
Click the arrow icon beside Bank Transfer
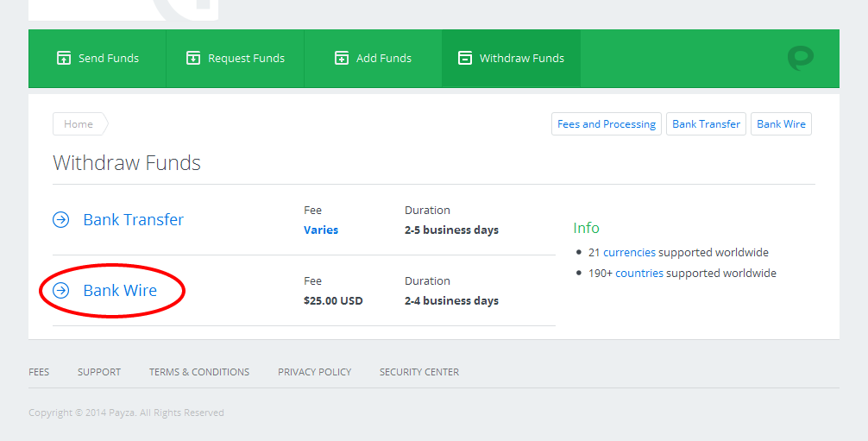(61, 219)
